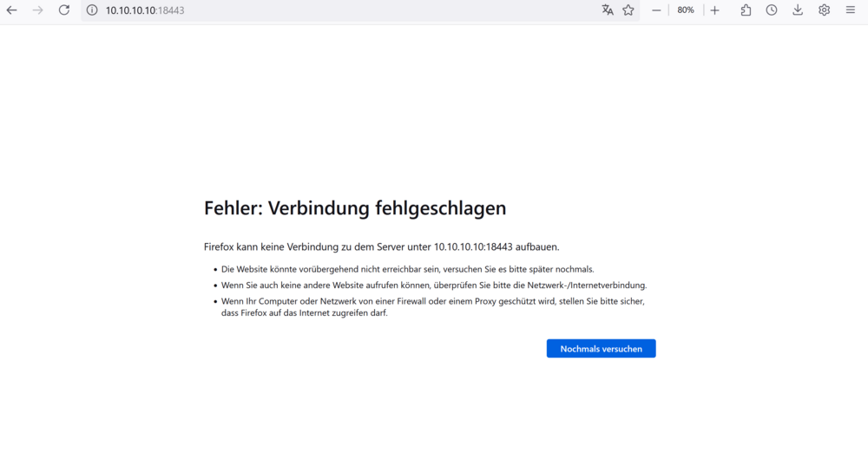
Task: Zoom out with the minus button
Action: (x=656, y=10)
